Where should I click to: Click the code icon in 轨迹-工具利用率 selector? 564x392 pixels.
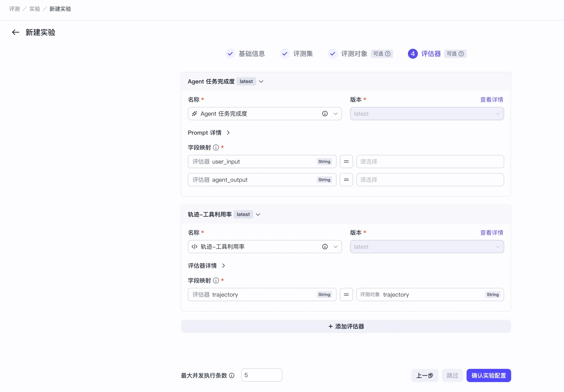point(194,247)
